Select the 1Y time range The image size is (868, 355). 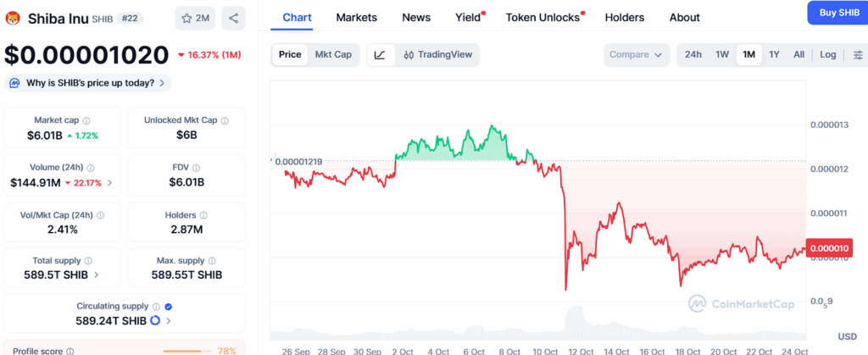pyautogui.click(x=774, y=55)
